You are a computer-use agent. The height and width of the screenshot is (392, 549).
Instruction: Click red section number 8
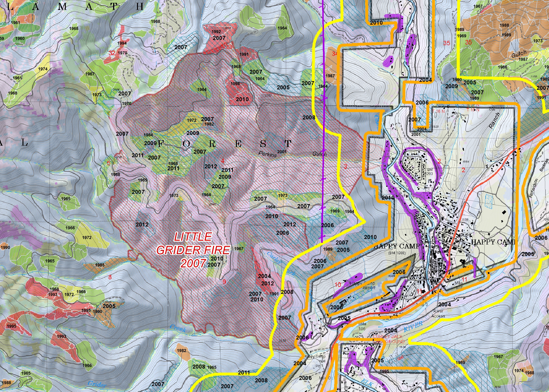pyautogui.click(x=110, y=277)
